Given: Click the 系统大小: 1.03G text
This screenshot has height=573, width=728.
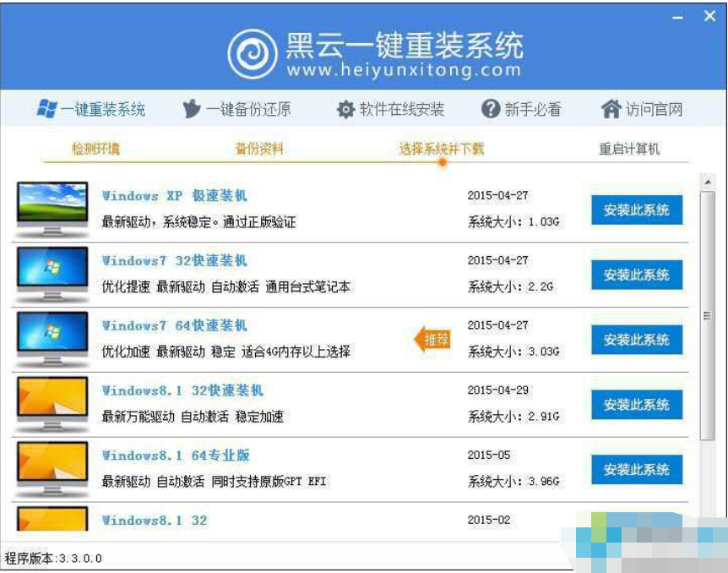Looking at the screenshot, I should pyautogui.click(x=513, y=221).
